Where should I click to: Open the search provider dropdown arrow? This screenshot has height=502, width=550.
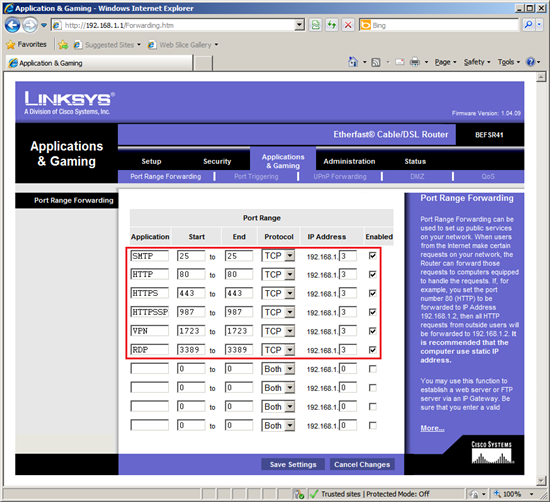pyautogui.click(x=539, y=25)
